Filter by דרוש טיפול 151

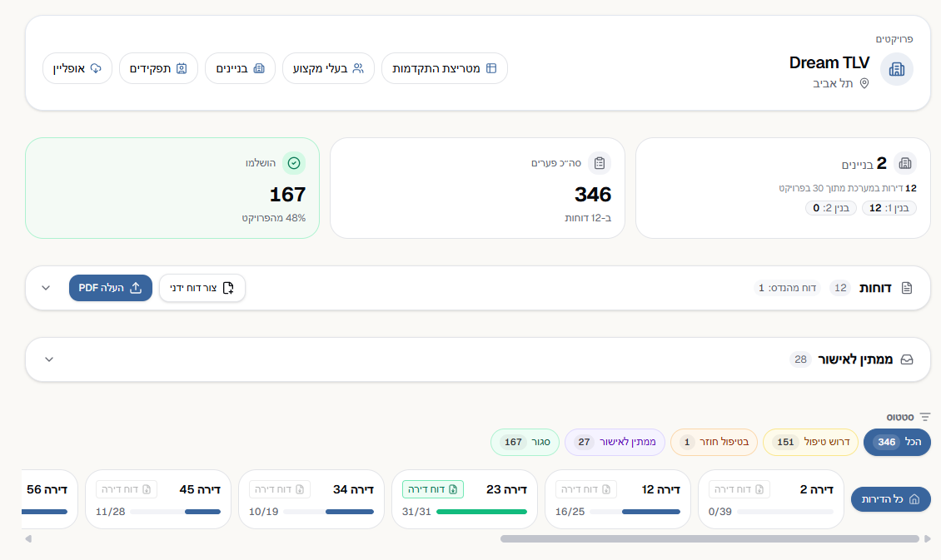(810, 442)
